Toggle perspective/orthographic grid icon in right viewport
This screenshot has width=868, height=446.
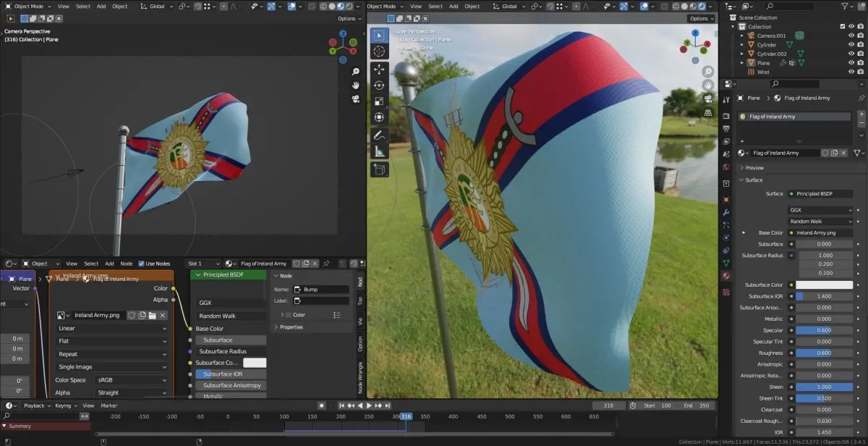pos(707,111)
